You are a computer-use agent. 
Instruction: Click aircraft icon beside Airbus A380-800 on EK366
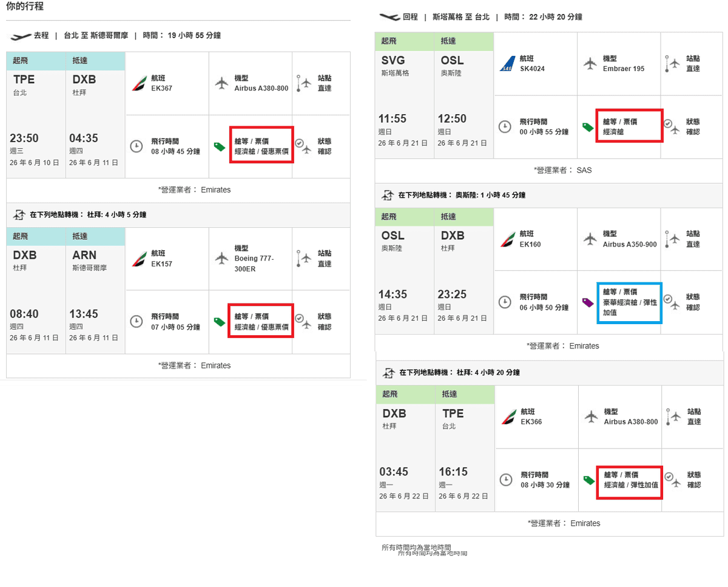point(591,416)
